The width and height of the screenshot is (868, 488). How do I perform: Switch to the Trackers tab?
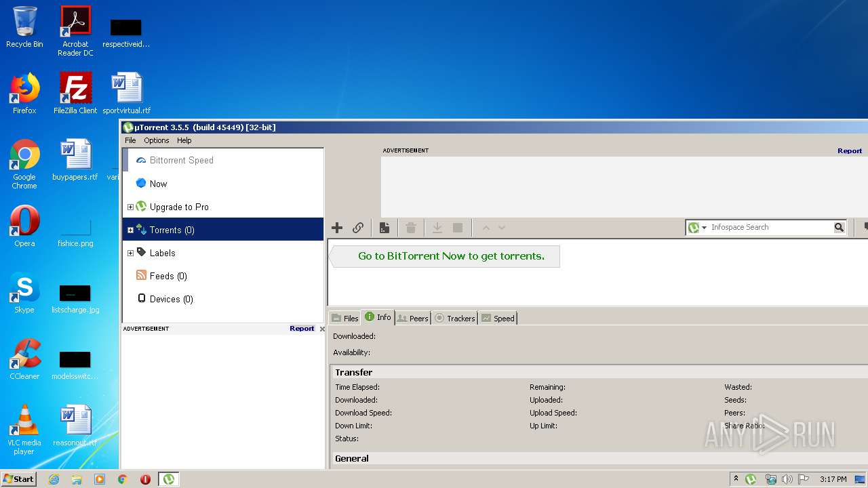454,318
